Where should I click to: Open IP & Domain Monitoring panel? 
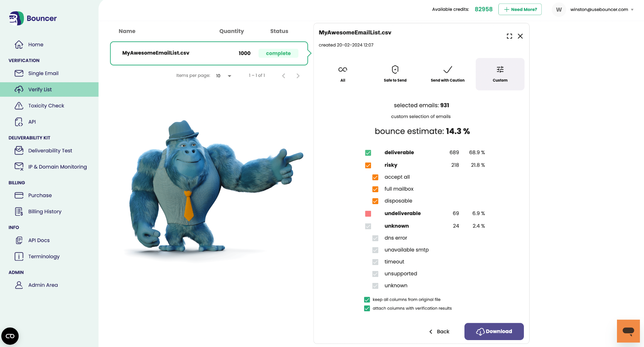click(57, 167)
